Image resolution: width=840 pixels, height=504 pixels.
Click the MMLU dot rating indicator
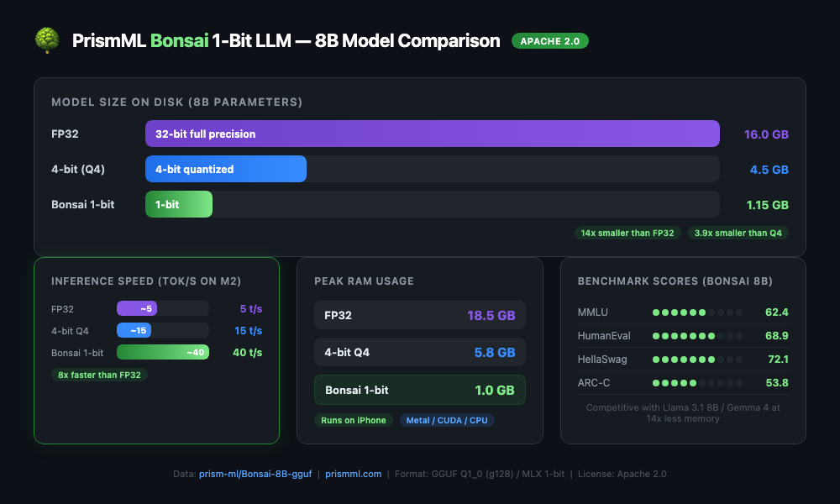(x=697, y=312)
